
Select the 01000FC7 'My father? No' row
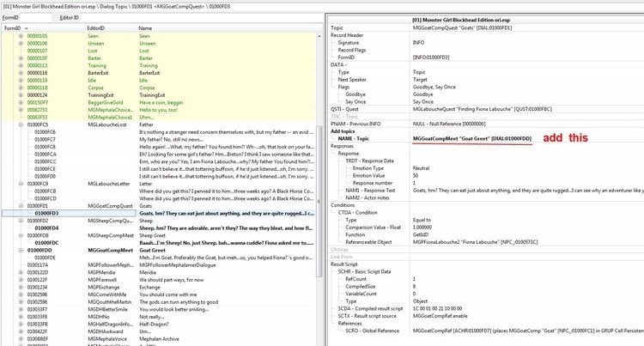coord(159,140)
